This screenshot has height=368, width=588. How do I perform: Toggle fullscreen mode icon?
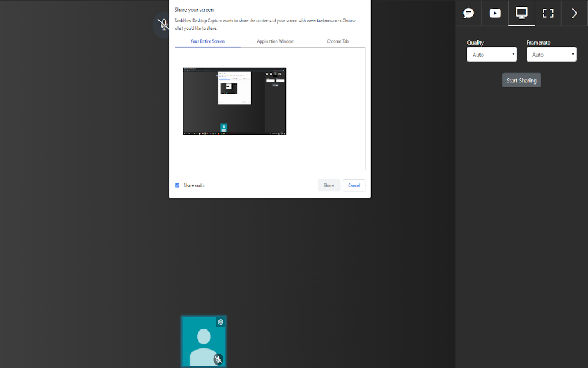point(548,14)
